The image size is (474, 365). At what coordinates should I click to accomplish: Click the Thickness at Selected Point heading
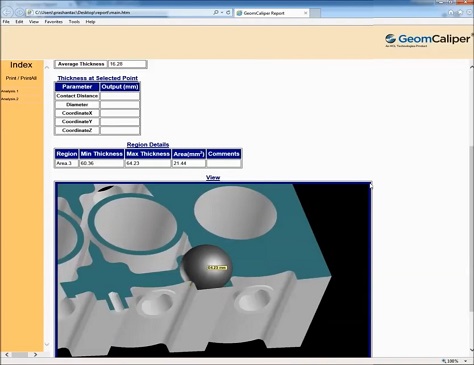coord(97,78)
